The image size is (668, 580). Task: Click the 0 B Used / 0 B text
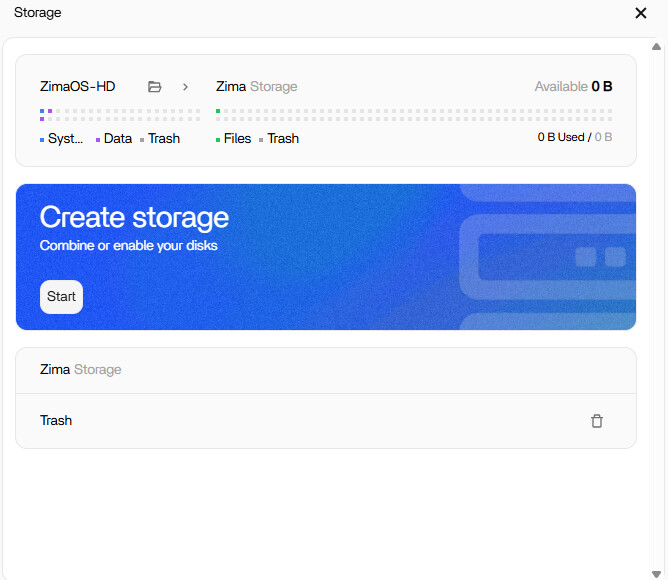point(575,137)
